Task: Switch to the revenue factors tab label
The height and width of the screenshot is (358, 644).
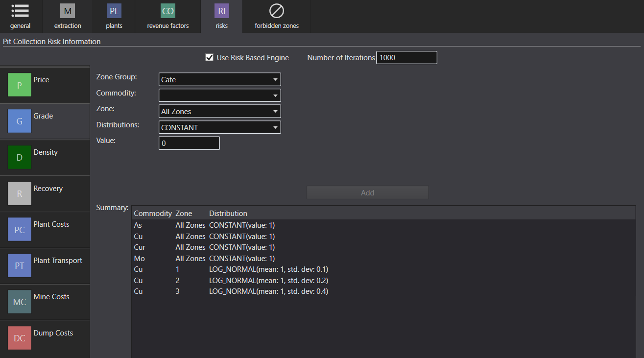Action: [x=168, y=26]
